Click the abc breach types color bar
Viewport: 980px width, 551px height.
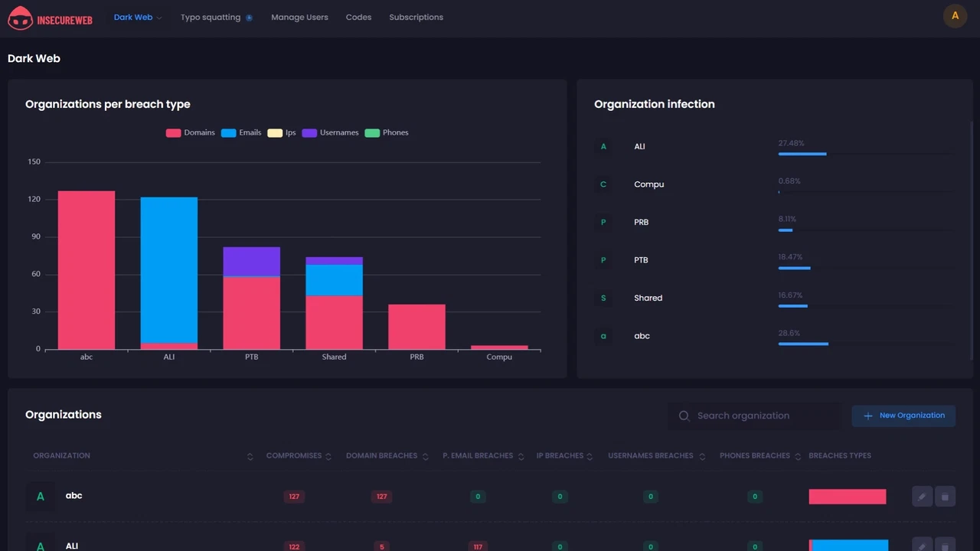pos(847,497)
